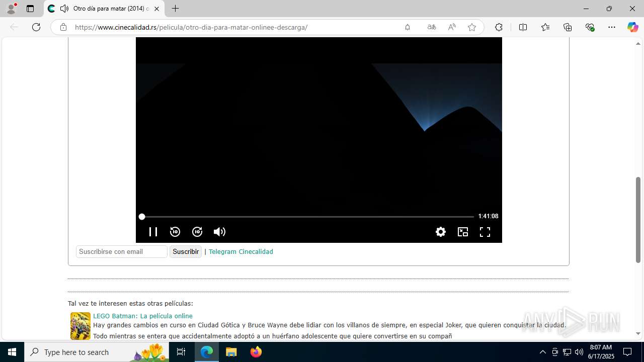Click the scrollbar down arrow
644x362 pixels.
(638, 334)
